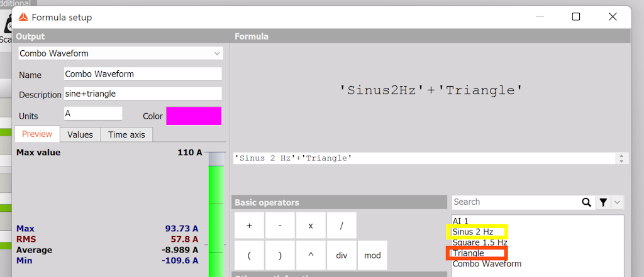
Task: Open the Combo Waveform output dropdown
Action: click(x=121, y=53)
